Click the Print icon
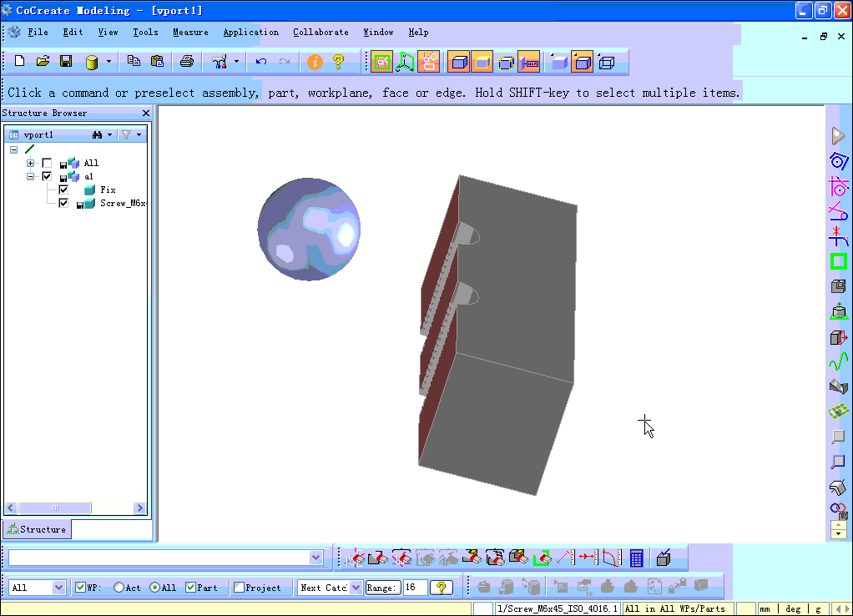Viewport: 853px width, 616px height. 187,62
